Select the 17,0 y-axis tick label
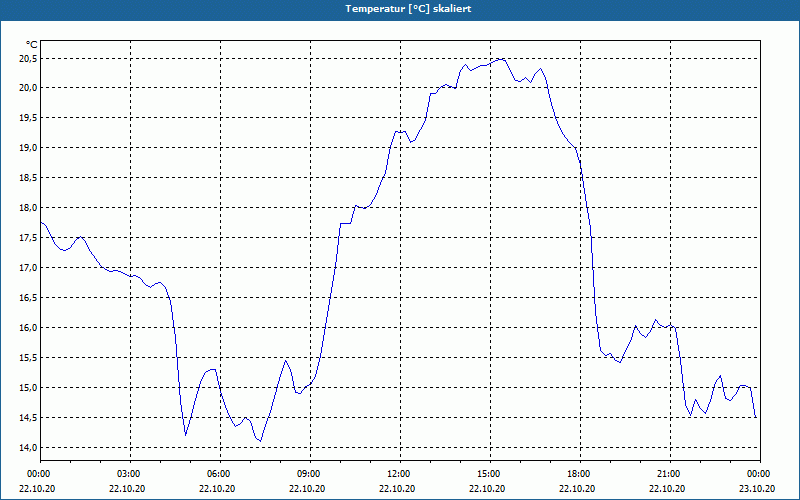This screenshot has width=800, height=500. tap(28, 268)
